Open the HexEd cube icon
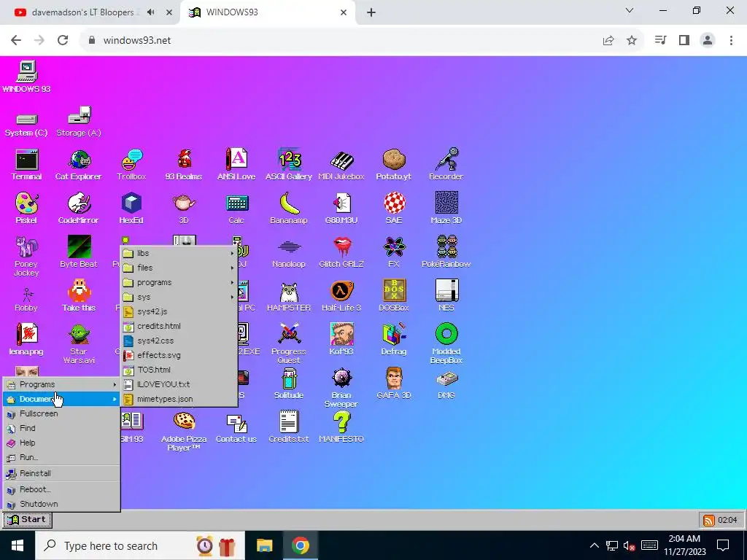 131,208
